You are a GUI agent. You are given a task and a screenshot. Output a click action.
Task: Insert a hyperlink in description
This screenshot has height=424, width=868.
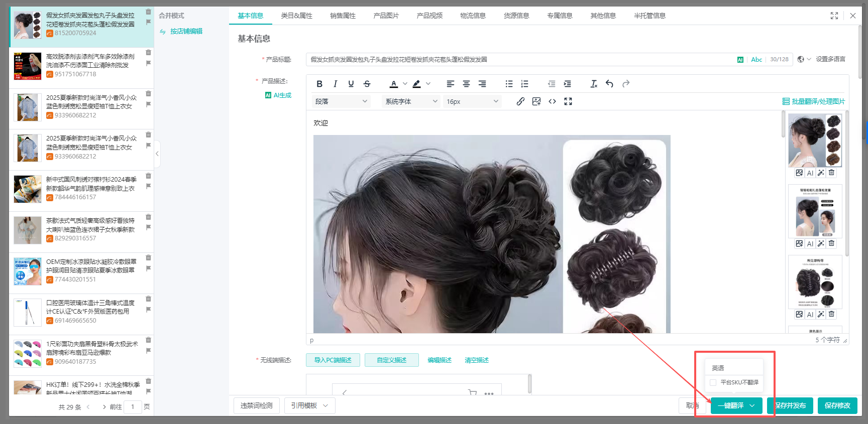[520, 101]
